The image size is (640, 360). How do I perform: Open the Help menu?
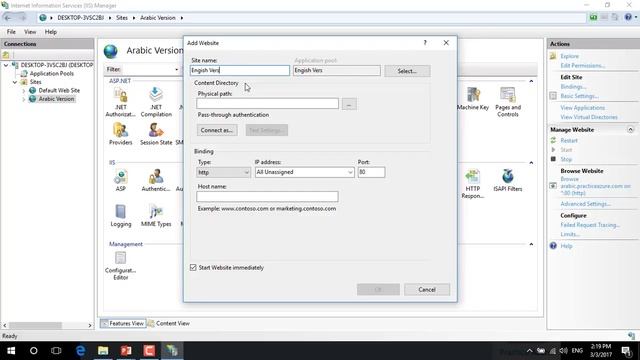tap(51, 31)
